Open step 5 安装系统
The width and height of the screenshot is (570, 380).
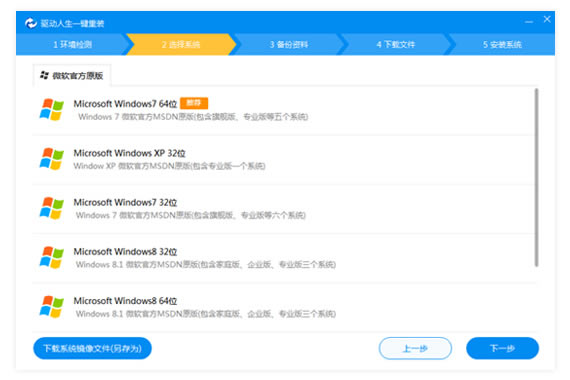(502, 44)
